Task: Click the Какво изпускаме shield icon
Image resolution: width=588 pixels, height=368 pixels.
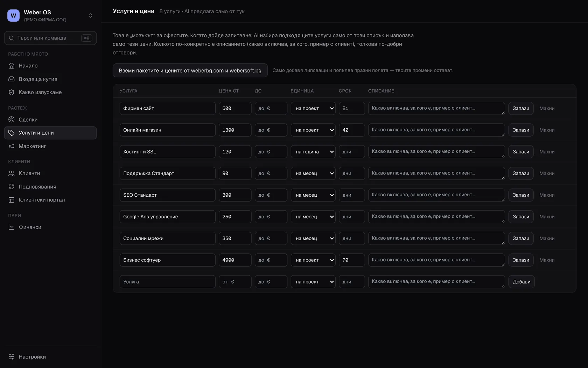Action: tap(12, 92)
